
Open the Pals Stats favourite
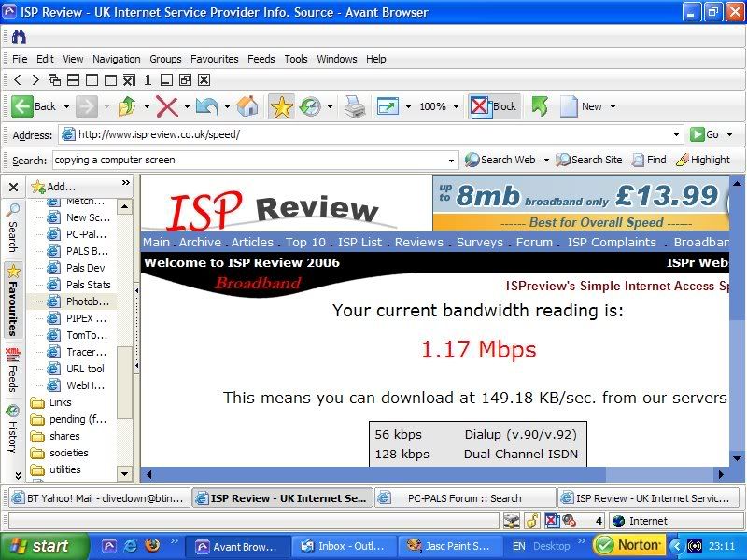point(88,285)
